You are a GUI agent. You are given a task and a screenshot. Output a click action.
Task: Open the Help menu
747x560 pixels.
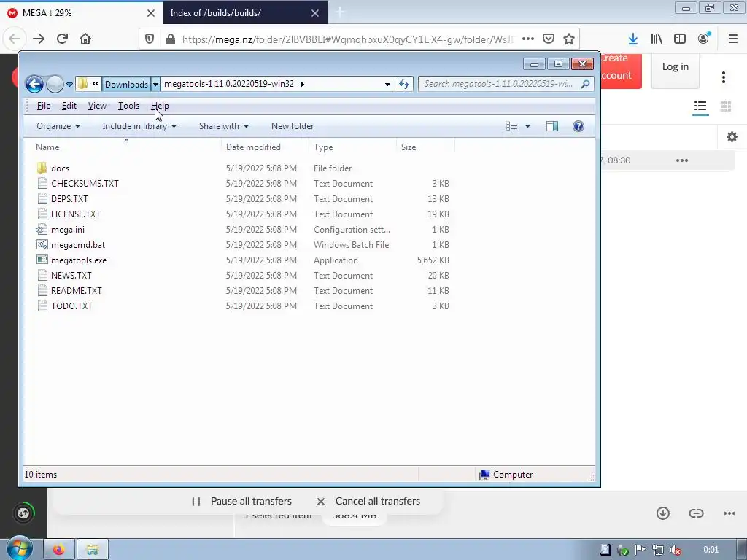160,106
